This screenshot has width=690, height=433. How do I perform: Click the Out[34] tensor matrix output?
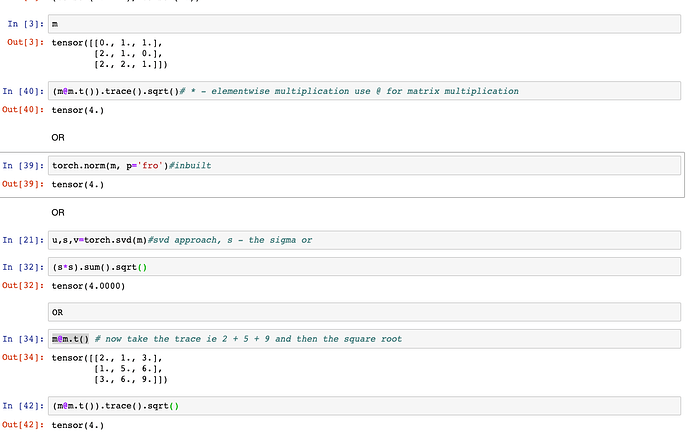point(112,367)
